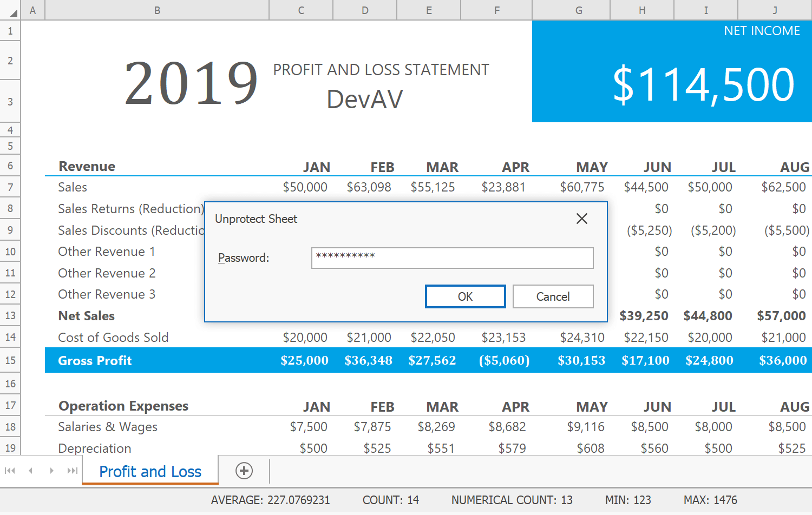Select column C header
The width and height of the screenshot is (812, 515).
coord(300,10)
